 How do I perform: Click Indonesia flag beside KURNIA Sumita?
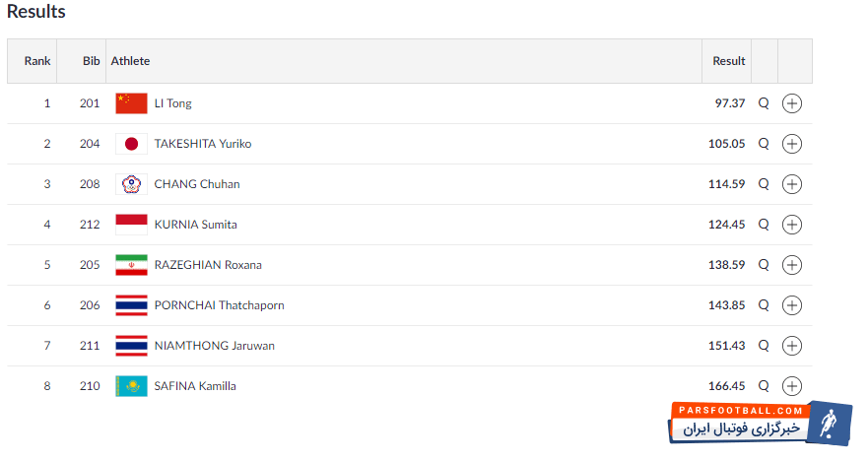point(131,225)
